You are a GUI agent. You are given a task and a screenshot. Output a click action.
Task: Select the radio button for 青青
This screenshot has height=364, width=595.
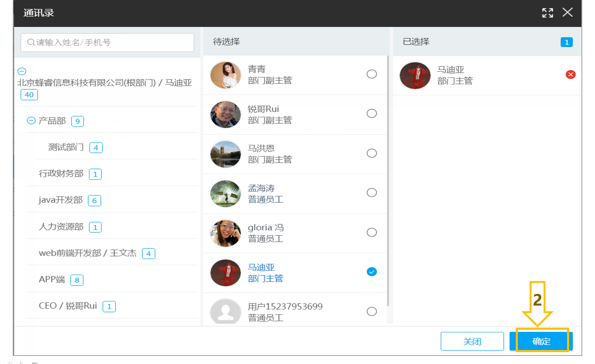pyautogui.click(x=372, y=74)
